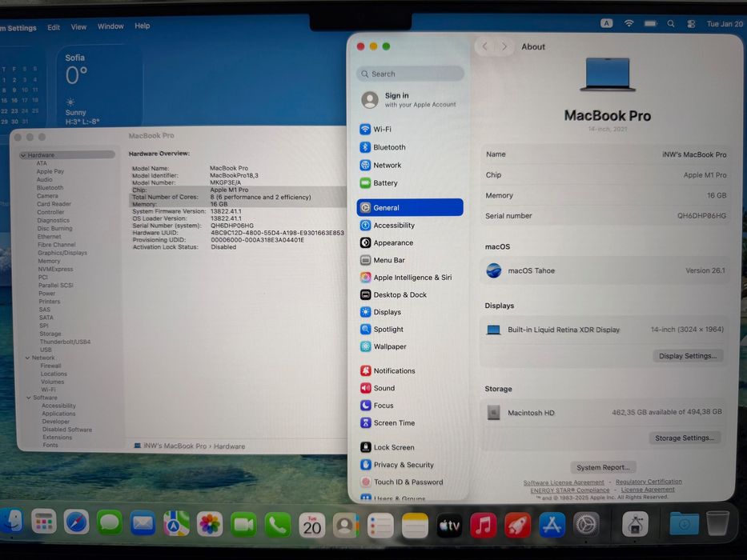Open Messages from the Dock
Screen dimensions: 747x560
point(110,524)
